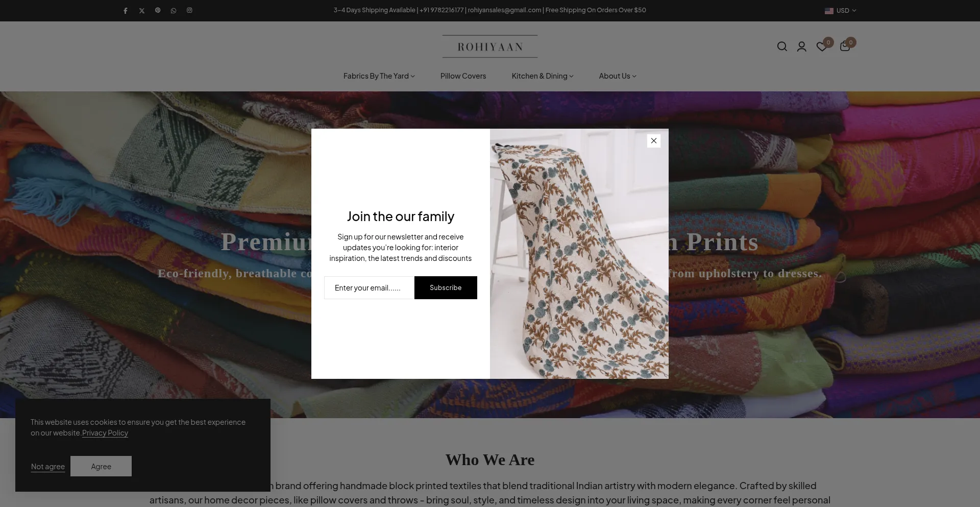Select the Not agree link

(x=48, y=467)
